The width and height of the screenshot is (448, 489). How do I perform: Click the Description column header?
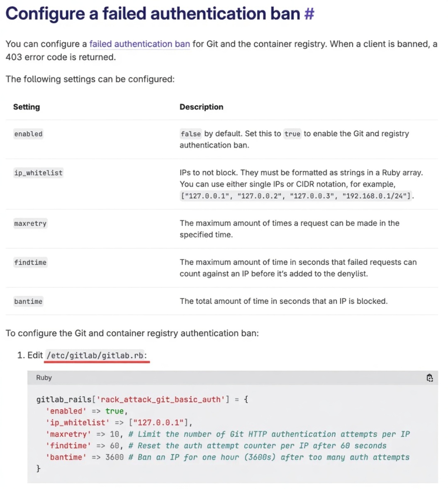(201, 107)
